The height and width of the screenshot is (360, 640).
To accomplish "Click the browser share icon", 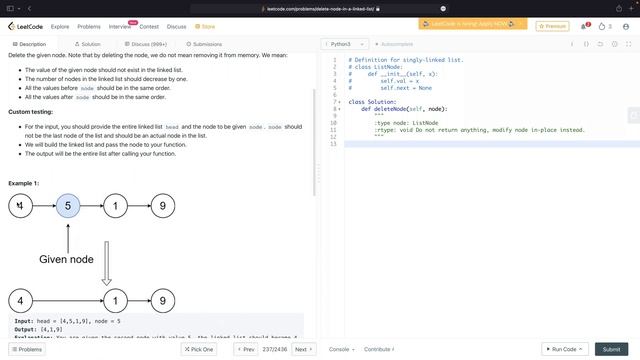I will coord(619,8).
